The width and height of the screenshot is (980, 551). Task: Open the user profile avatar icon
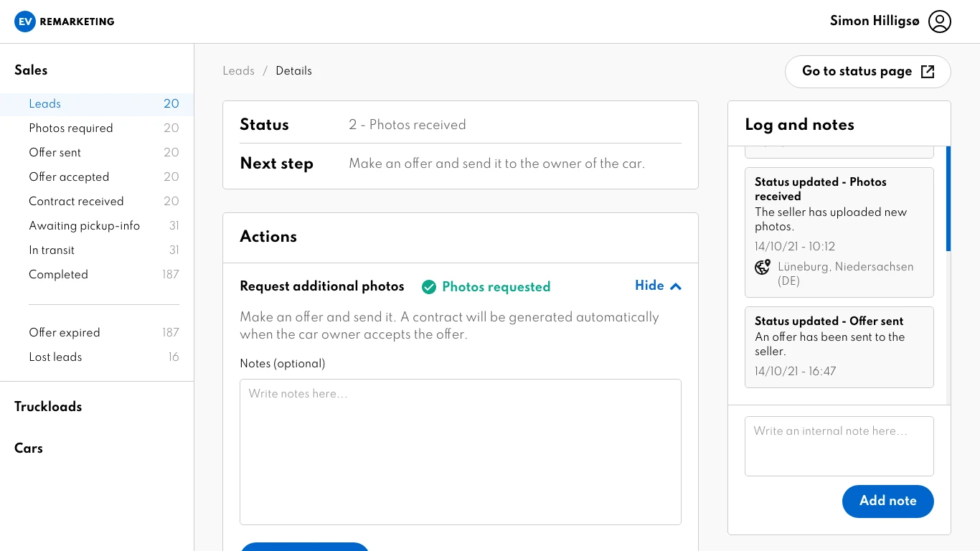pyautogui.click(x=939, y=22)
